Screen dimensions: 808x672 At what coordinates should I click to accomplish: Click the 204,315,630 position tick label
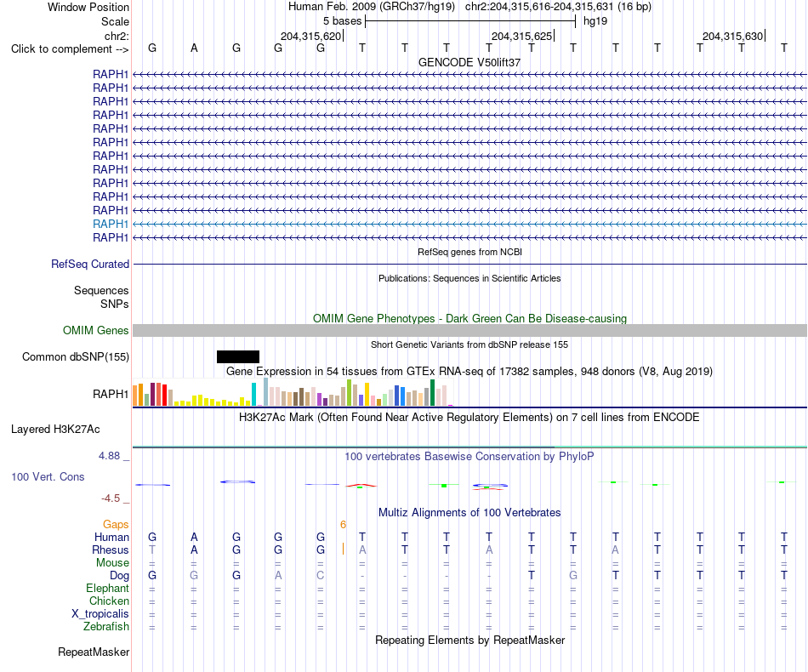click(x=732, y=36)
